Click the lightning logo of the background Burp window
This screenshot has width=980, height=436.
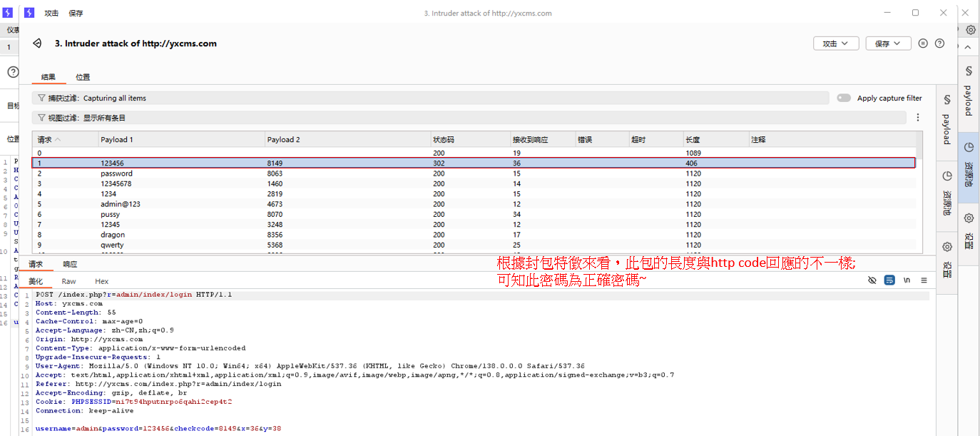click(x=8, y=13)
